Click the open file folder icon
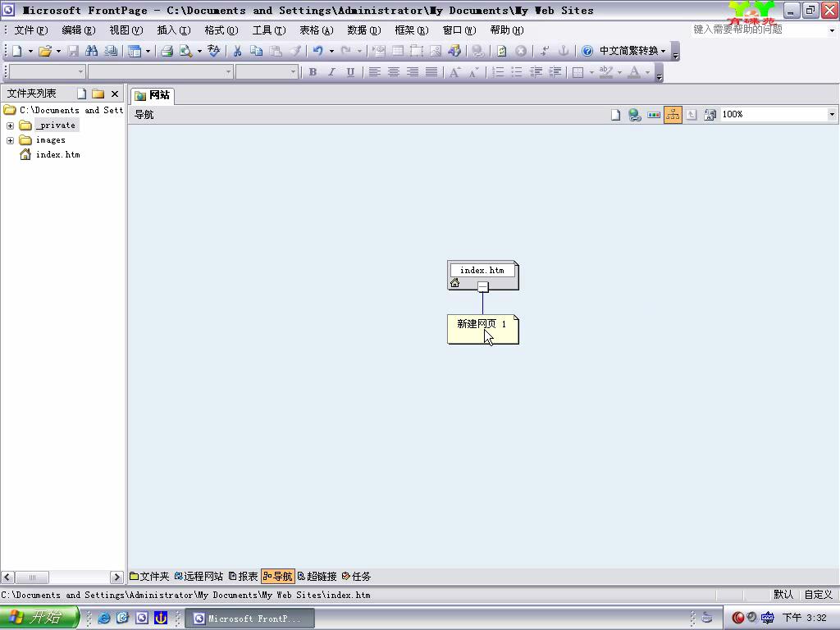Image resolution: width=840 pixels, height=630 pixels. tap(45, 51)
